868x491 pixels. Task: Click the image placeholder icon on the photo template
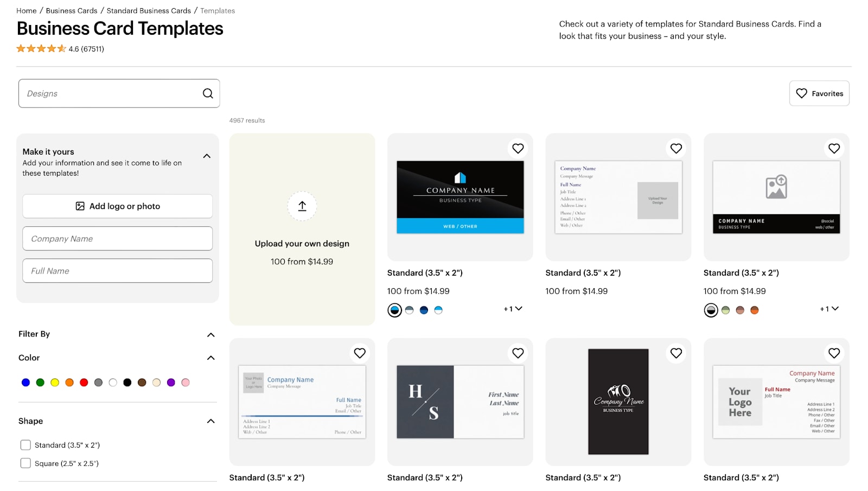[776, 187]
